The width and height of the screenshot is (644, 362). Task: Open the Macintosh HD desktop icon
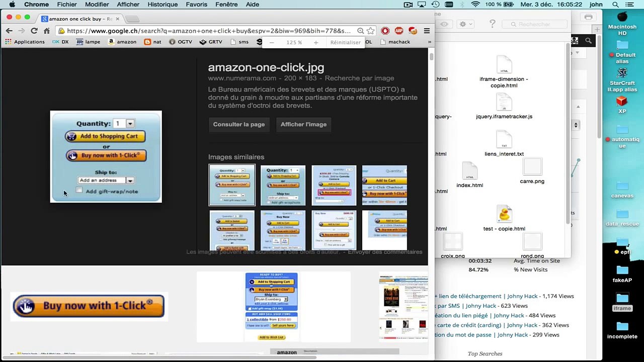point(622,24)
